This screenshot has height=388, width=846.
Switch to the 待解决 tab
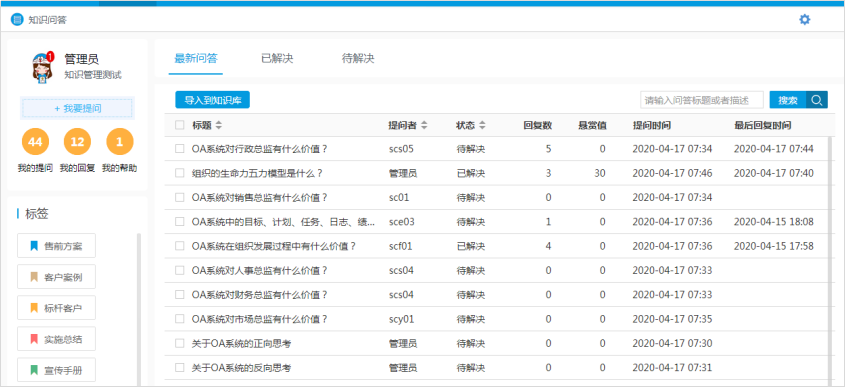pyautogui.click(x=358, y=58)
